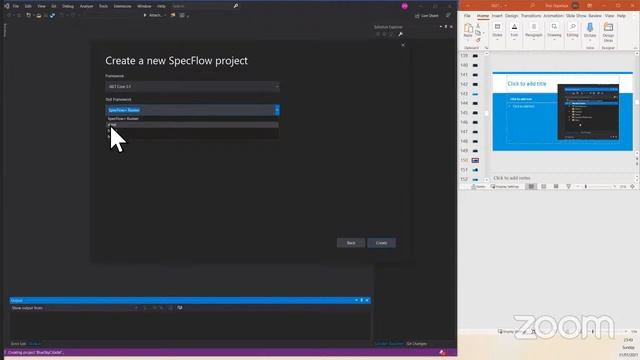Image resolution: width=640 pixels, height=360 pixels.
Task: Switch to PowerPoint Design tab
Action: 511,16
